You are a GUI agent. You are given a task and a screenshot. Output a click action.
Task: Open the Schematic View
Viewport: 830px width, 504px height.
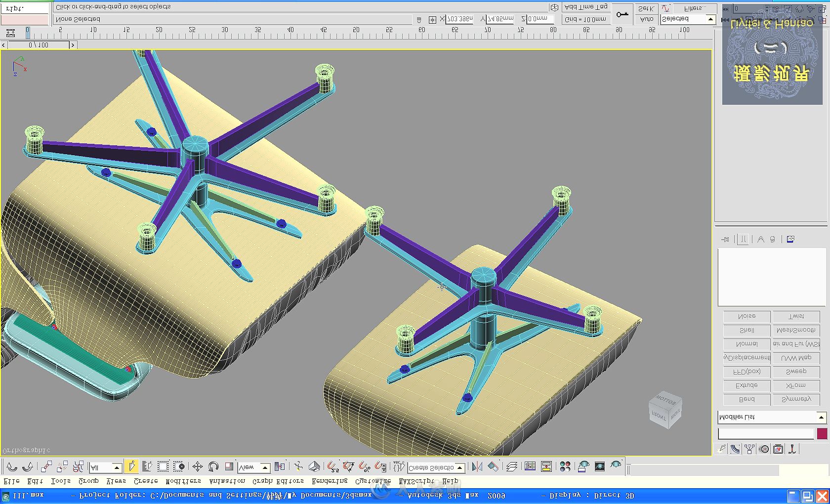[x=546, y=466]
